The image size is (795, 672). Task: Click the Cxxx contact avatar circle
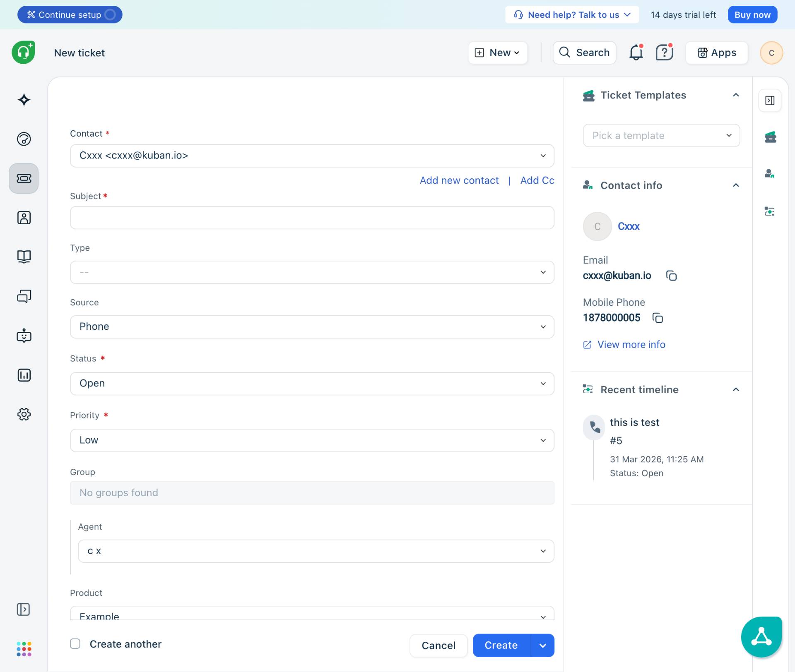pyautogui.click(x=597, y=226)
